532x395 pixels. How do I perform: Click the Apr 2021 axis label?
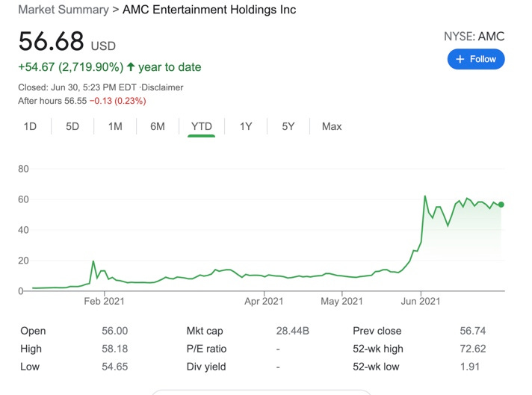pos(264,301)
